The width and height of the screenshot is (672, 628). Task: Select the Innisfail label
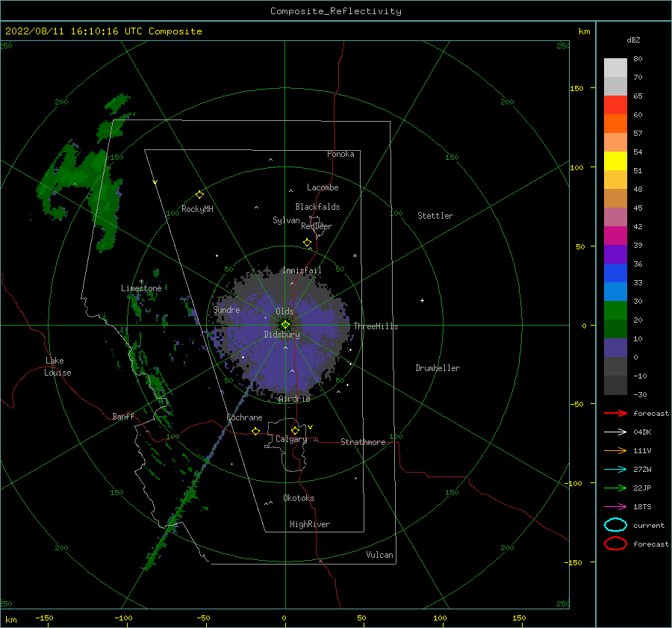point(302,270)
